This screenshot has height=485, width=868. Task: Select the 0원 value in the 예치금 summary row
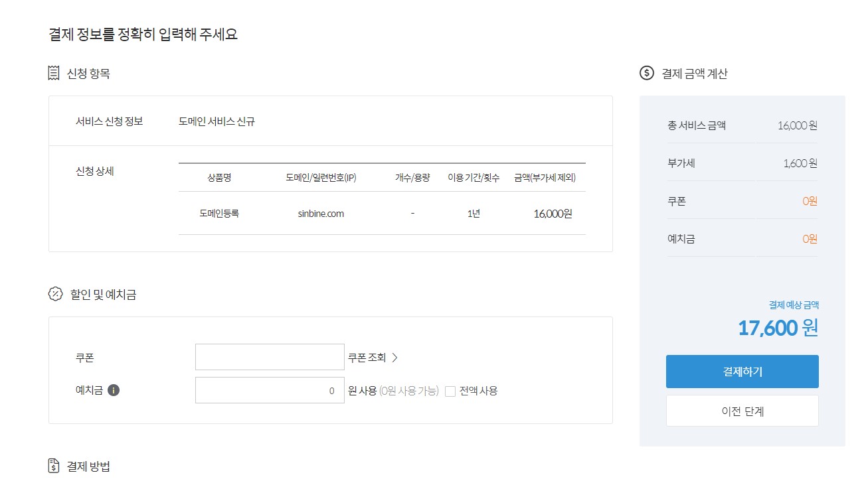pos(810,239)
